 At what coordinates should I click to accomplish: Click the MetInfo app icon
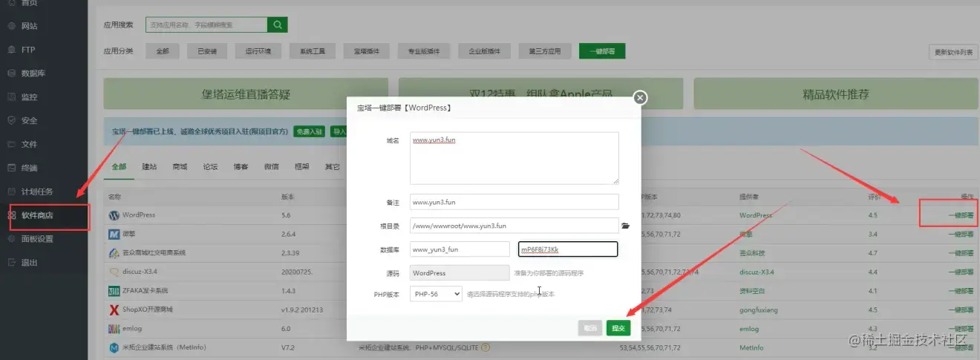(114, 347)
